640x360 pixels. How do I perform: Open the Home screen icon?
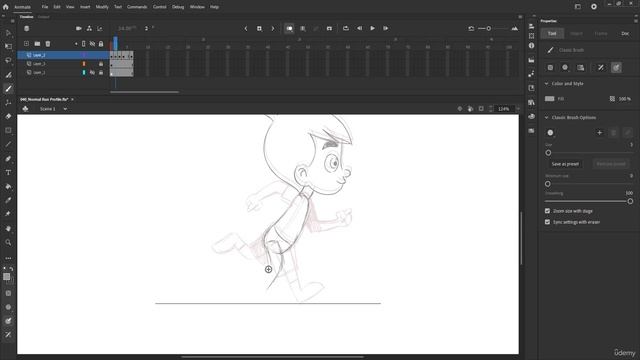point(6,7)
